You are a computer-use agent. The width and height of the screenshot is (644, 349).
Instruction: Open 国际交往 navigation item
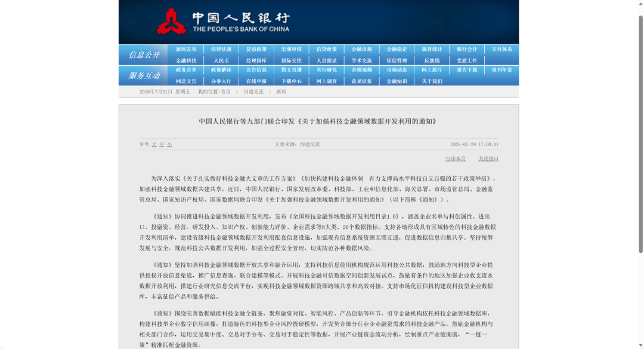(292, 60)
